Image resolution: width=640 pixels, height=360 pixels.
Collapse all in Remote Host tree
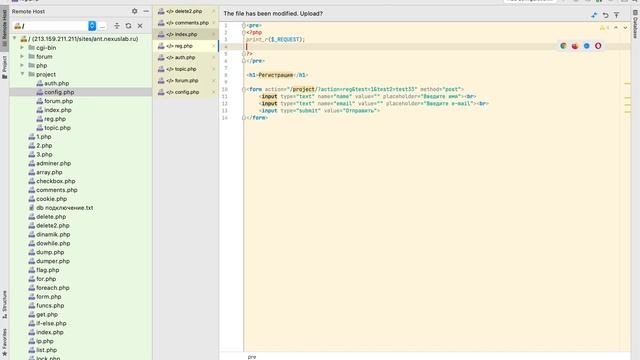117,26
